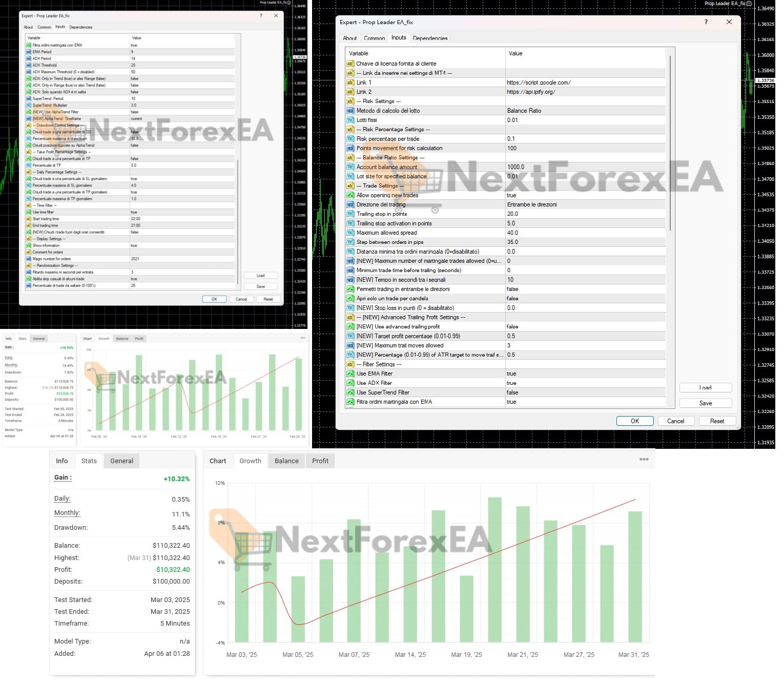784x683 pixels.
Task: Open the three-dots menu of the smaller chart panel
Action: 303,338
